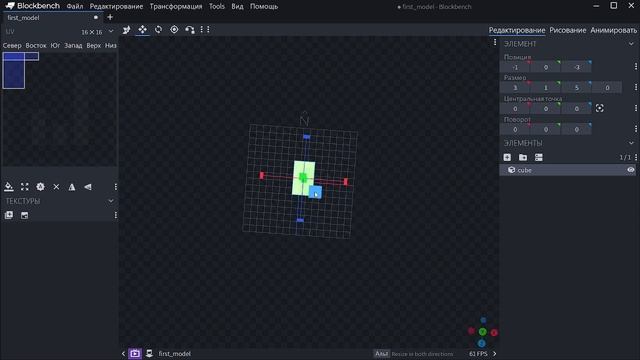Open the Position row three-dots menu
Viewport: 640px width, 360px height.
point(636,66)
